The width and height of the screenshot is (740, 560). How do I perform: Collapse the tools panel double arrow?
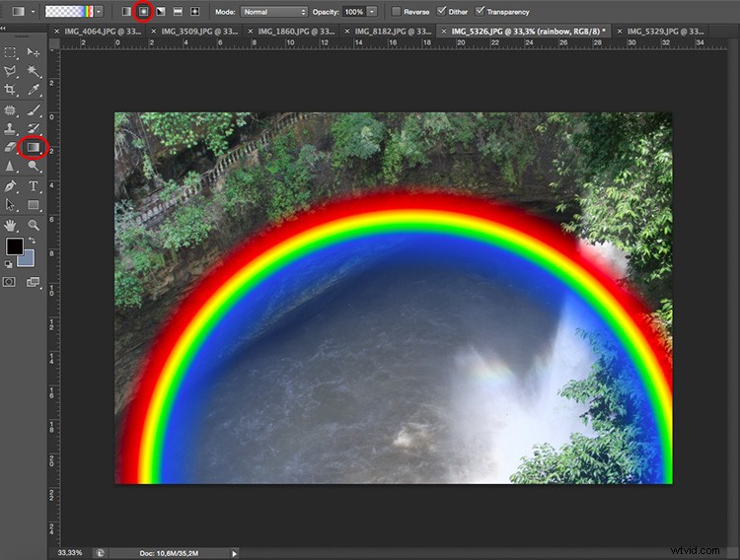[x=3, y=29]
